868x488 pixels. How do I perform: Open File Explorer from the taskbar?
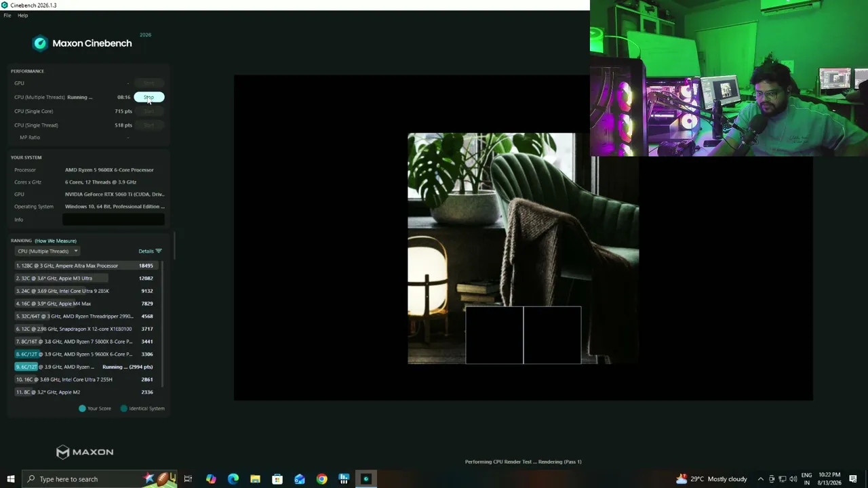[255, 479]
